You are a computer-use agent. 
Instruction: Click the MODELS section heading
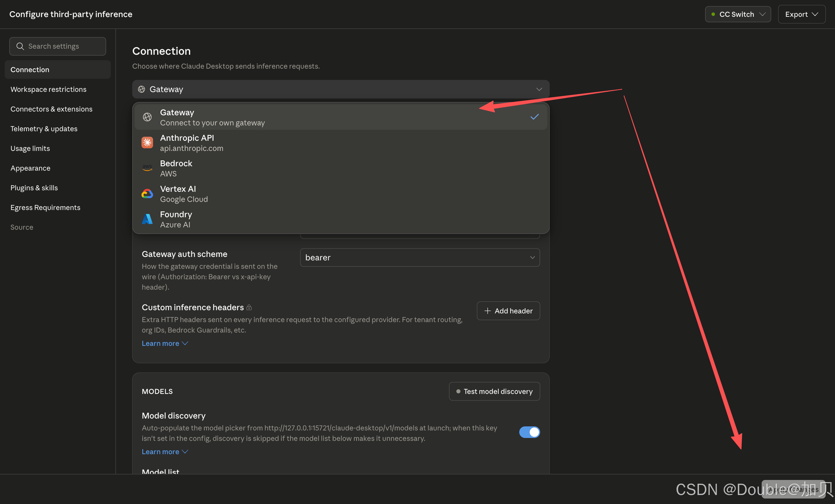pos(157,391)
